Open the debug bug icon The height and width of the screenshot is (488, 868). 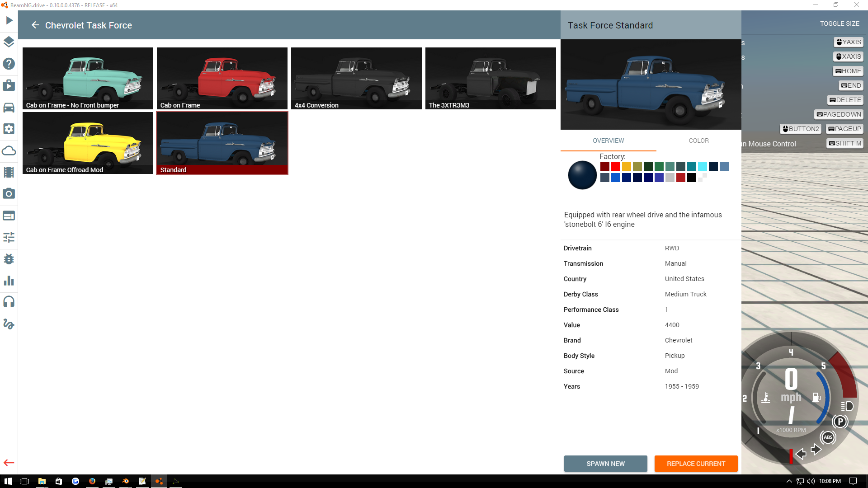click(x=9, y=259)
